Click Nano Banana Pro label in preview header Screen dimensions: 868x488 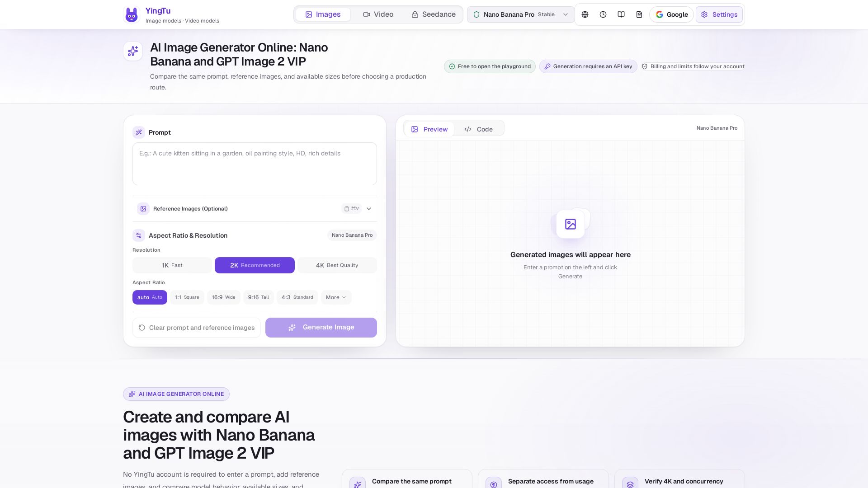[717, 128]
